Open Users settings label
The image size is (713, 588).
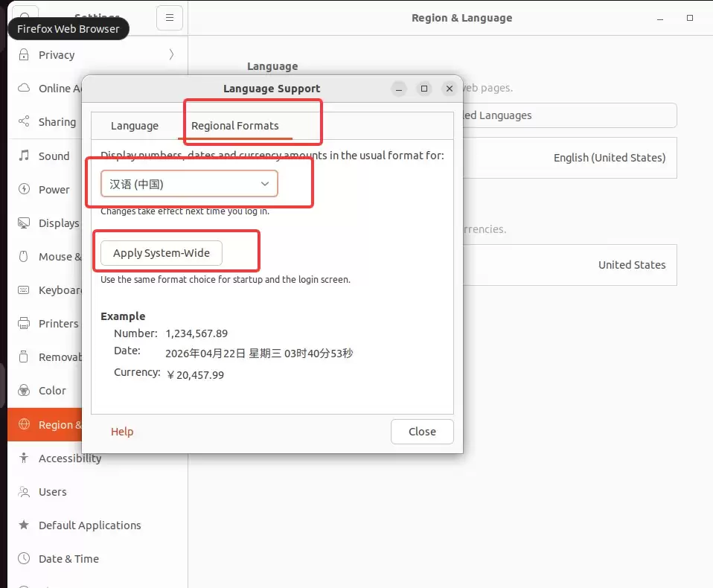click(x=53, y=492)
